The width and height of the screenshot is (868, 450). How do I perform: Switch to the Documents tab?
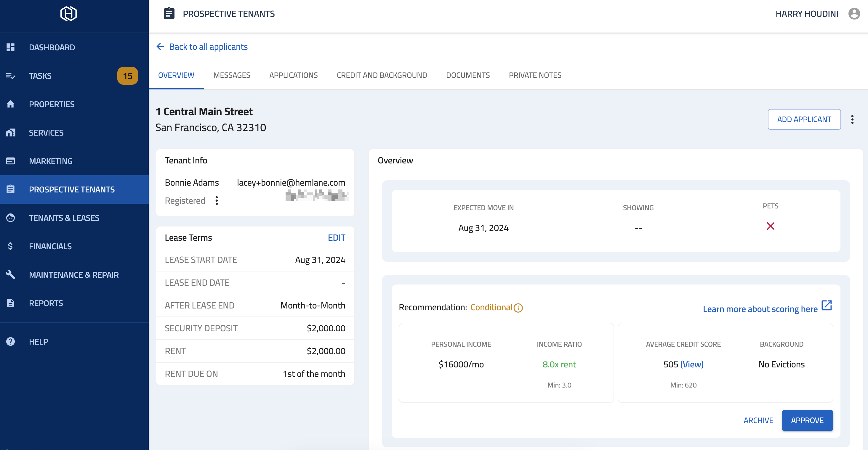coord(468,75)
